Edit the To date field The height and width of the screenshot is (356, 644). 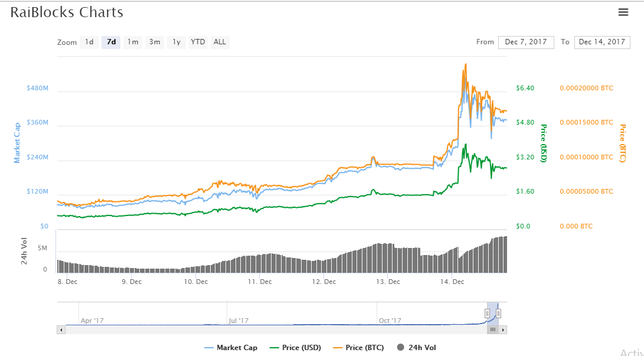pyautogui.click(x=601, y=42)
